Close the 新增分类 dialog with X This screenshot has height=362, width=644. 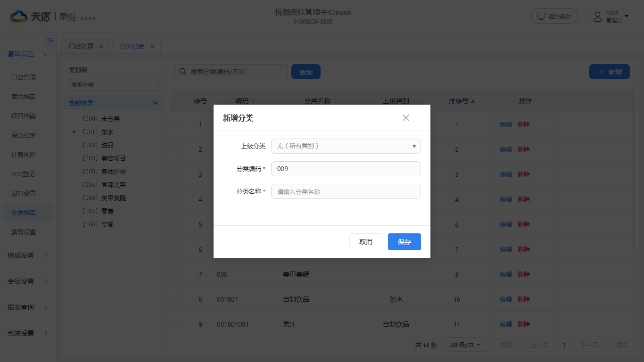pyautogui.click(x=406, y=118)
